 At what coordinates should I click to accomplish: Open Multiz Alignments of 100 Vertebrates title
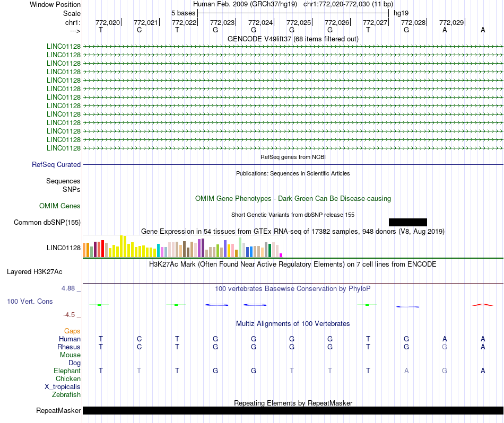[293, 324]
